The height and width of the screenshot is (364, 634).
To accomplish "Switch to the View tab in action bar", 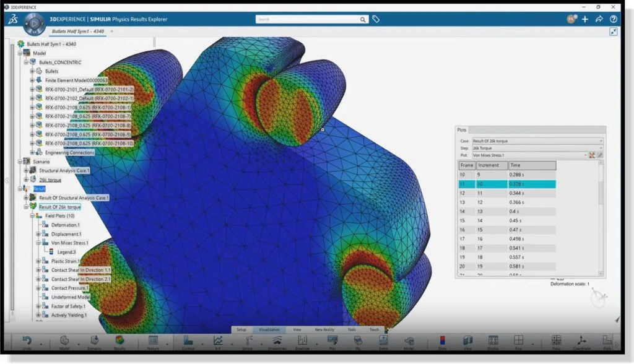I will click(297, 330).
